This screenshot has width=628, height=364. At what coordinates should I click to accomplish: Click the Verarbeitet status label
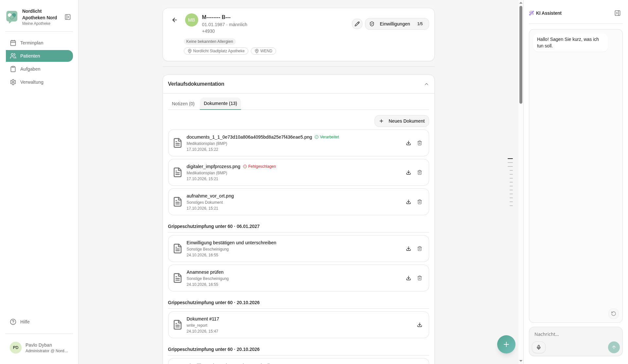pos(327,137)
